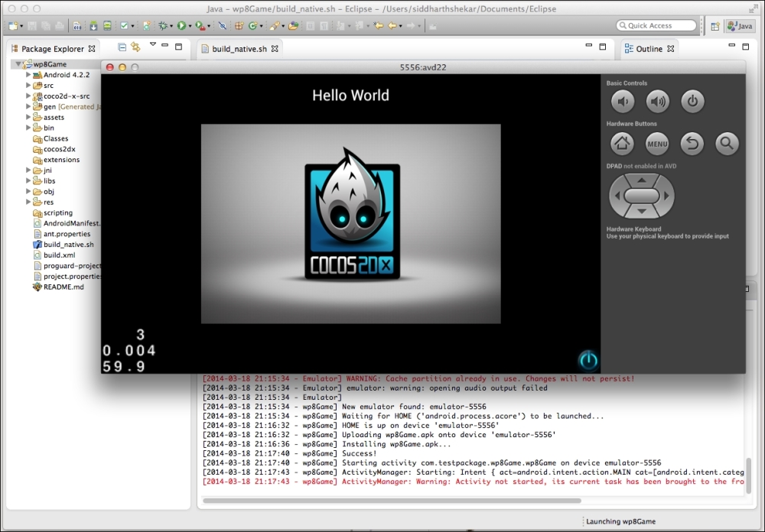Click the emulator Search hardware button

(x=727, y=144)
